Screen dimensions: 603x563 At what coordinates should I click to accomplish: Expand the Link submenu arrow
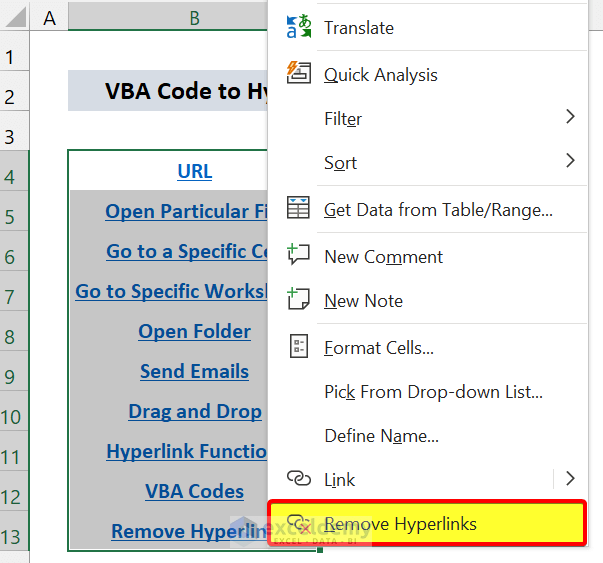pos(570,479)
